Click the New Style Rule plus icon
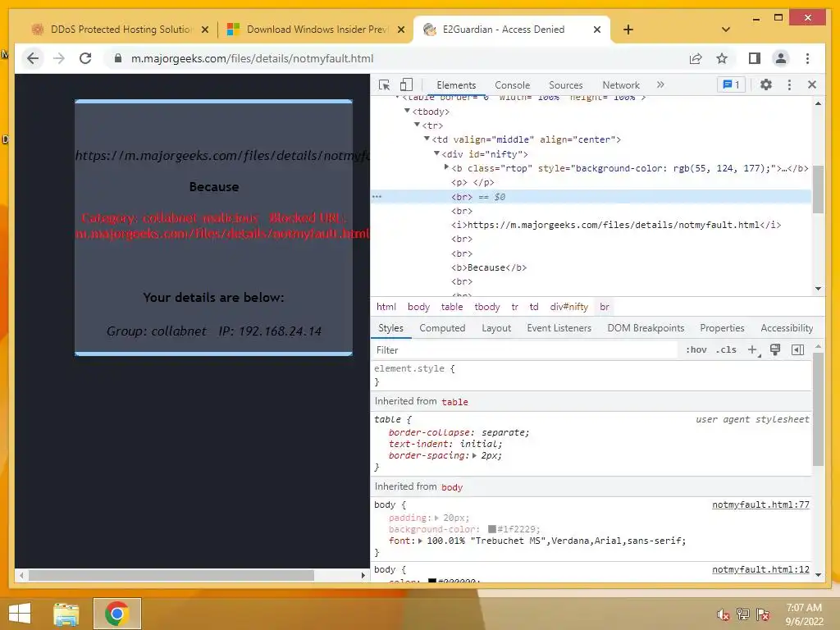Screen dimensions: 840x630 [x=753, y=349]
